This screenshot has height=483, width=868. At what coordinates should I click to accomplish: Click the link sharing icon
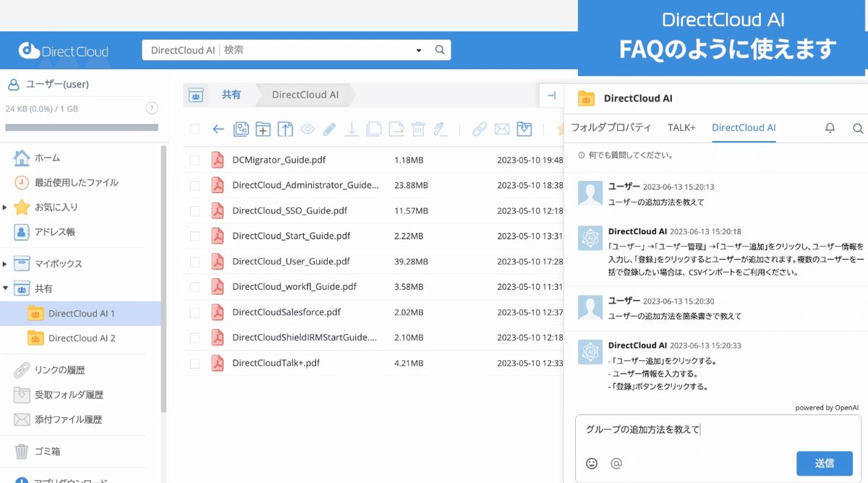[x=480, y=129]
